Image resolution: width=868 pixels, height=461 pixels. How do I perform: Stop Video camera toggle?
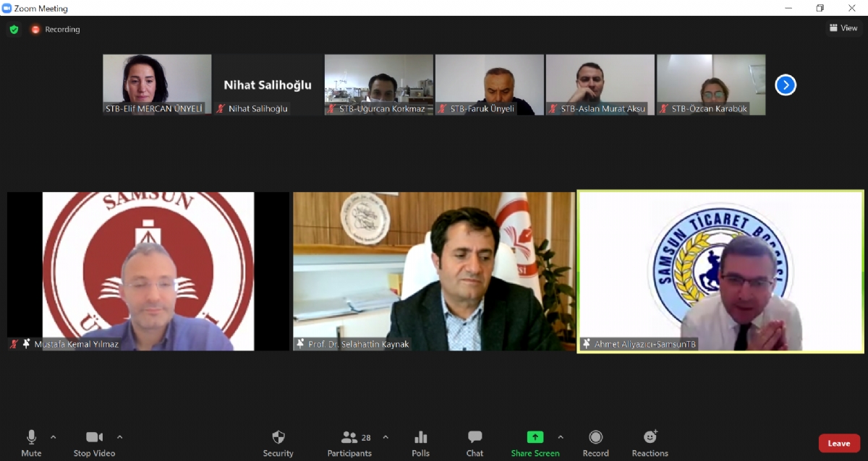pos(94,438)
